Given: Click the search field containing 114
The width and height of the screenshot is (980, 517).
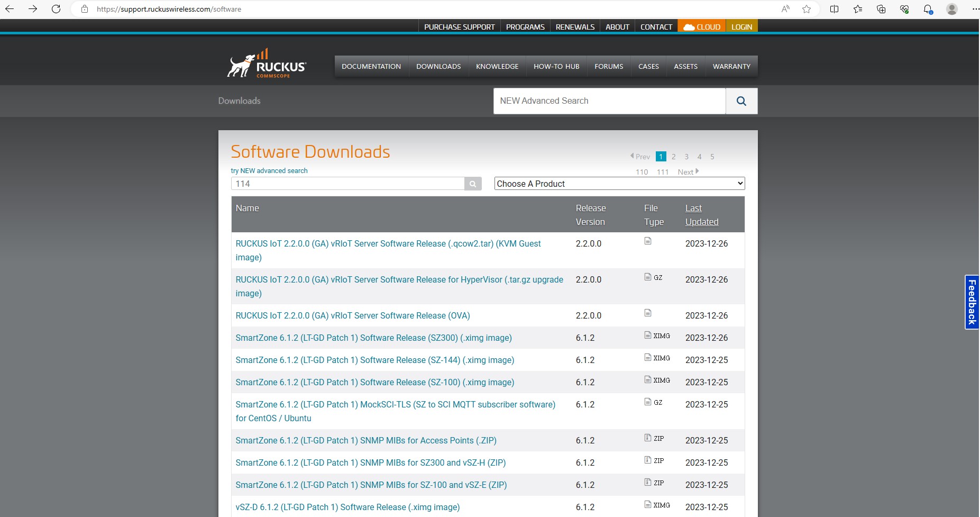Looking at the screenshot, I should pyautogui.click(x=347, y=184).
